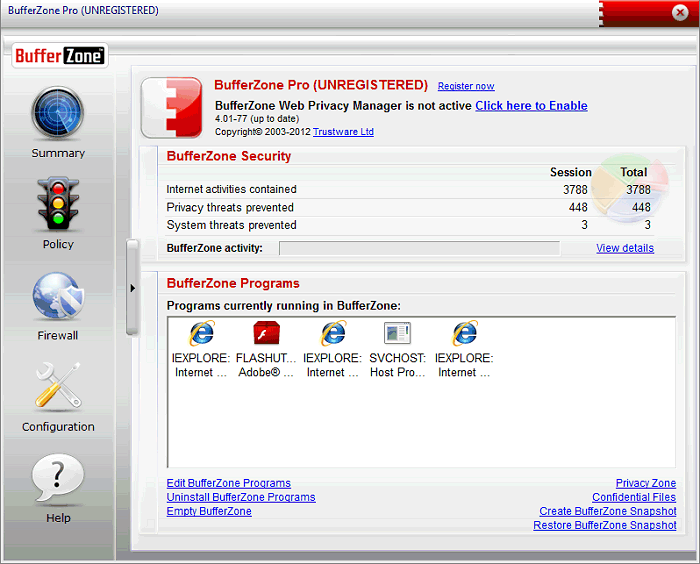Click the Configuration label in sidebar

(58, 427)
